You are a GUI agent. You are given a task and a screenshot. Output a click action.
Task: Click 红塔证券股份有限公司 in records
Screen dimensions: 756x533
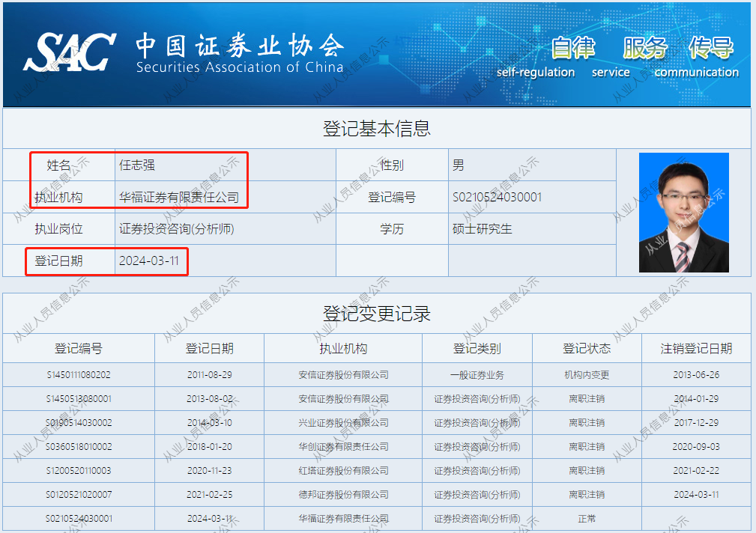(x=343, y=471)
